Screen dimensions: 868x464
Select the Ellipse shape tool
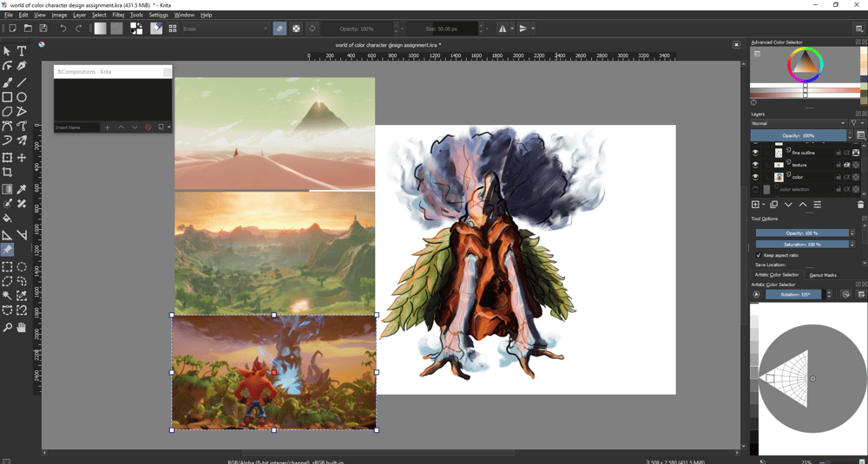22,97
